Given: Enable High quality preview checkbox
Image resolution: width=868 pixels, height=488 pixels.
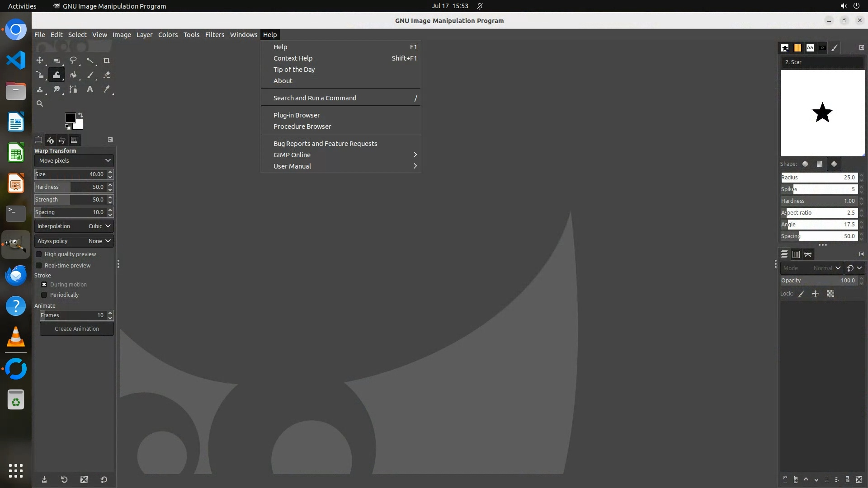Looking at the screenshot, I should click(x=39, y=254).
